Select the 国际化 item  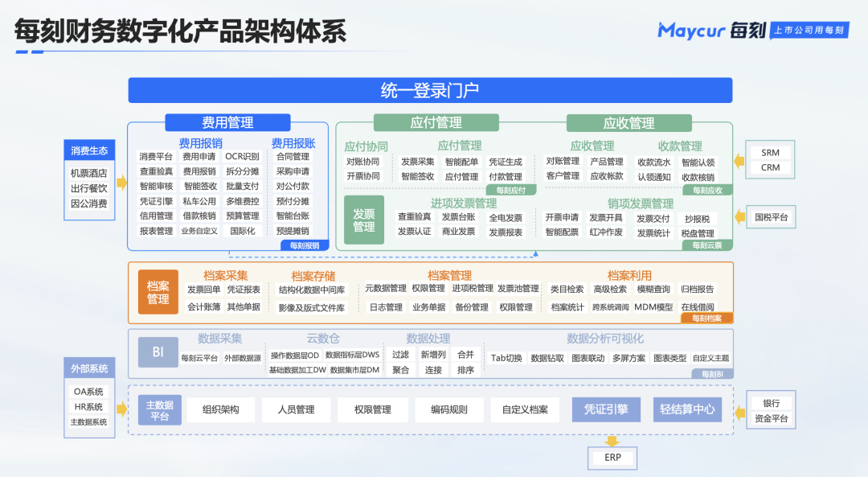pyautogui.click(x=242, y=231)
